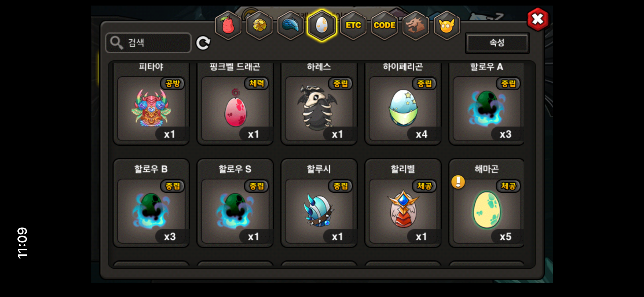Choose the 할리벨 jeweled egg
Image resolution: width=644 pixels, height=297 pixels.
403,211
